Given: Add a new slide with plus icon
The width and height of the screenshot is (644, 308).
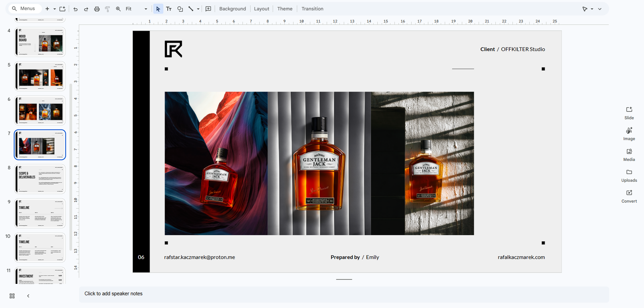Looking at the screenshot, I should 47,9.
